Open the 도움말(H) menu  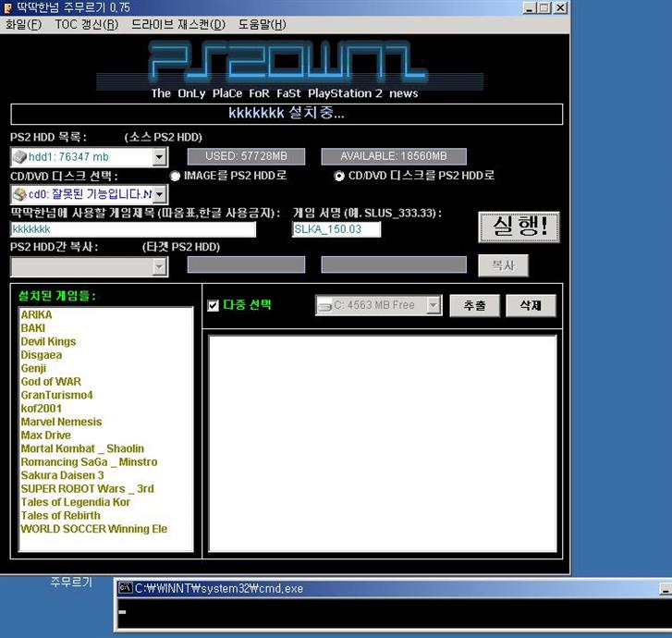pyautogui.click(x=262, y=24)
